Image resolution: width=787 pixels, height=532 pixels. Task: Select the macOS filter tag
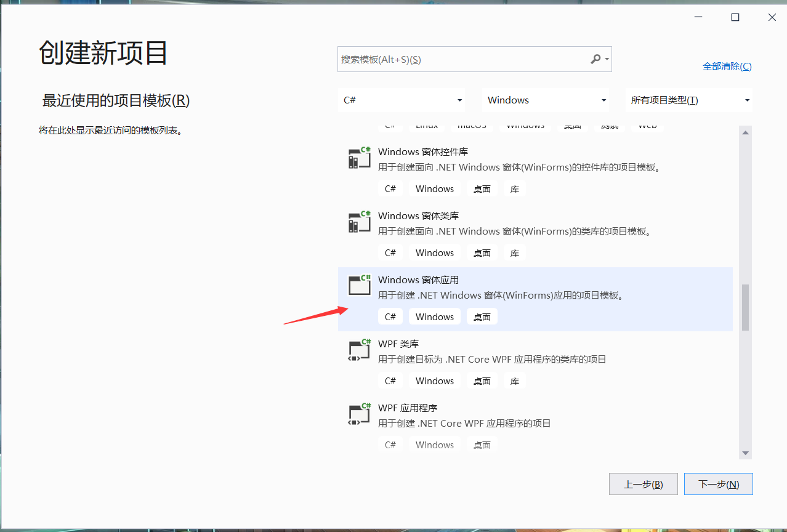pyautogui.click(x=472, y=125)
